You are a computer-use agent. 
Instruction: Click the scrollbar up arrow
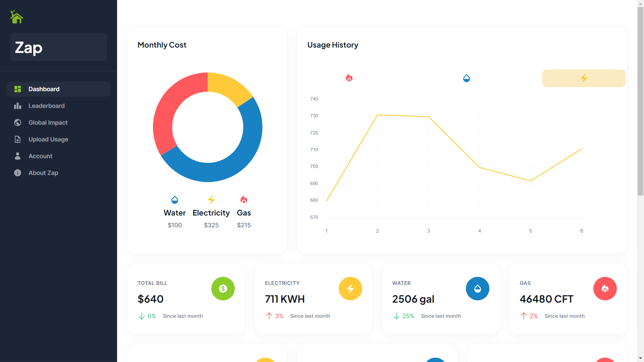[641, 3]
